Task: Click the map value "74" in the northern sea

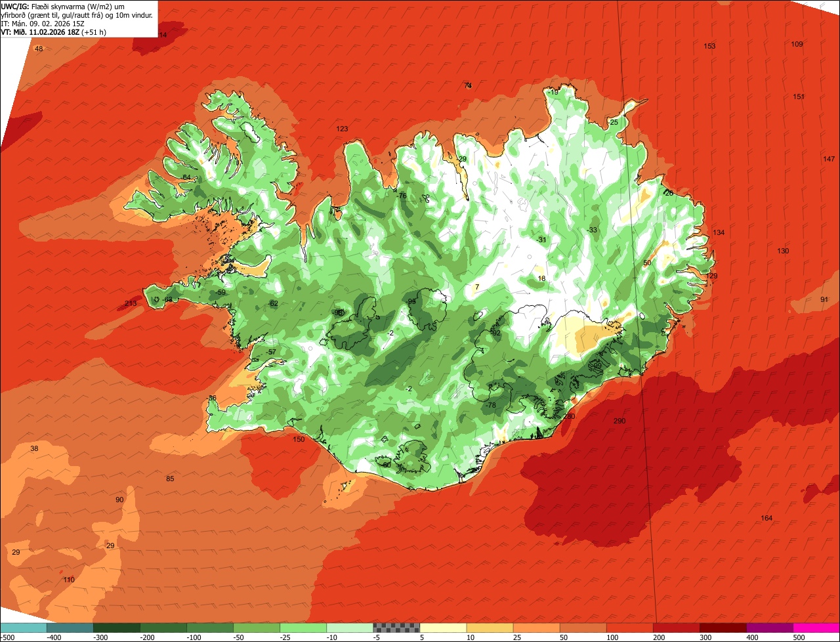Action: coord(468,85)
